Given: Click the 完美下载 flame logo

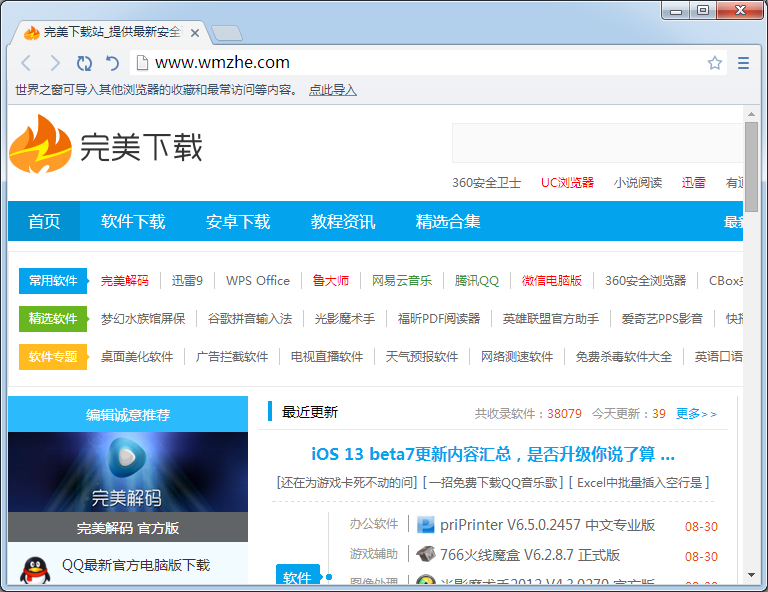Looking at the screenshot, I should pos(40,145).
